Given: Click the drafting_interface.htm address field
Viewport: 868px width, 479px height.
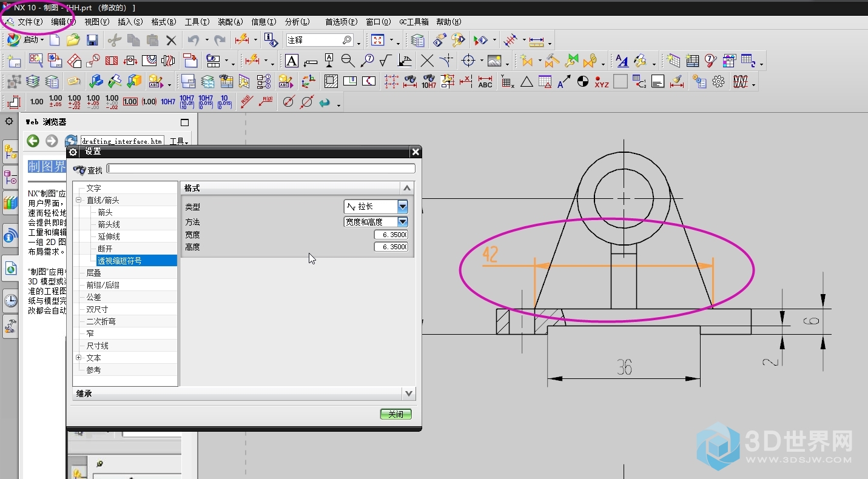Looking at the screenshot, I should pos(123,141).
